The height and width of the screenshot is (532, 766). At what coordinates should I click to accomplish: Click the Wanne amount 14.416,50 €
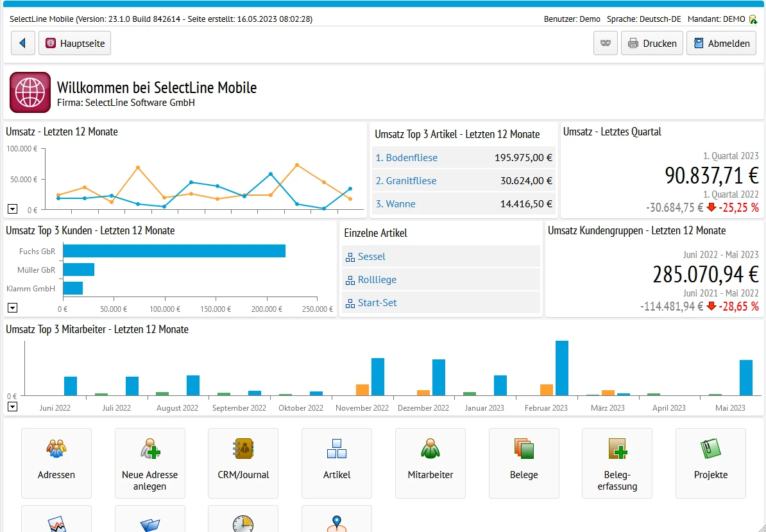[526, 203]
